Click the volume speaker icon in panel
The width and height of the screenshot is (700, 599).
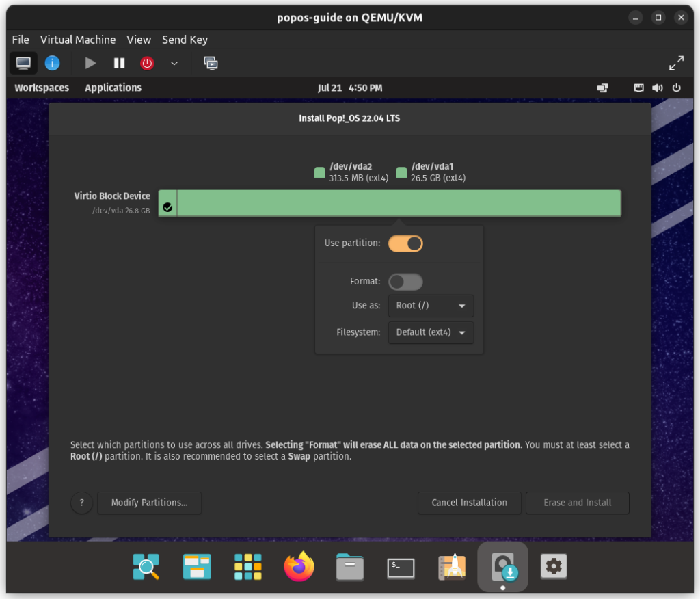coord(657,88)
